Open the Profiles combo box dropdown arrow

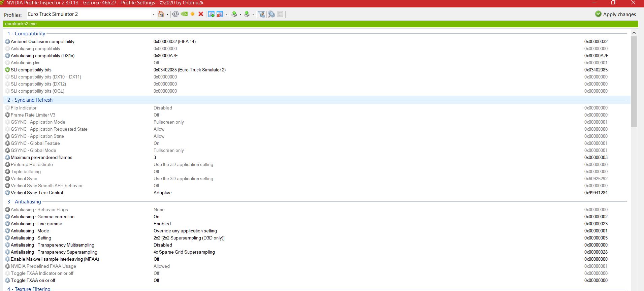pyautogui.click(x=154, y=14)
